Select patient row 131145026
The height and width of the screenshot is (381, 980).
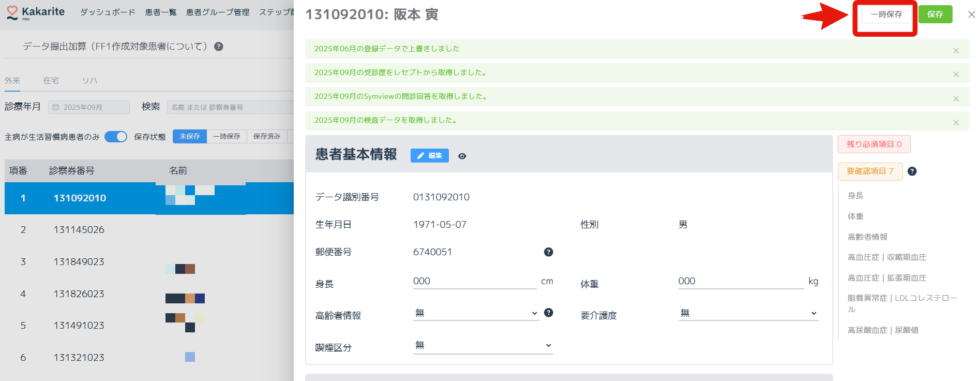149,230
